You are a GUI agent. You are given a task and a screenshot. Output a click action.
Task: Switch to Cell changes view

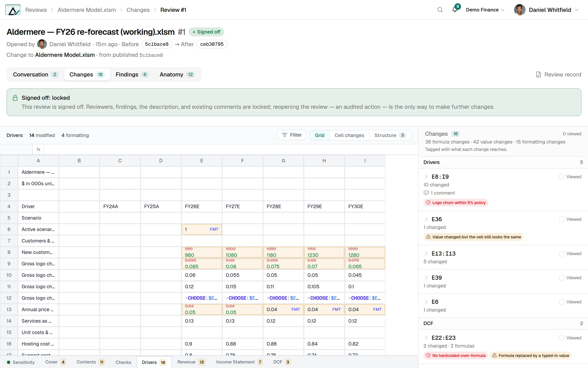click(x=349, y=135)
